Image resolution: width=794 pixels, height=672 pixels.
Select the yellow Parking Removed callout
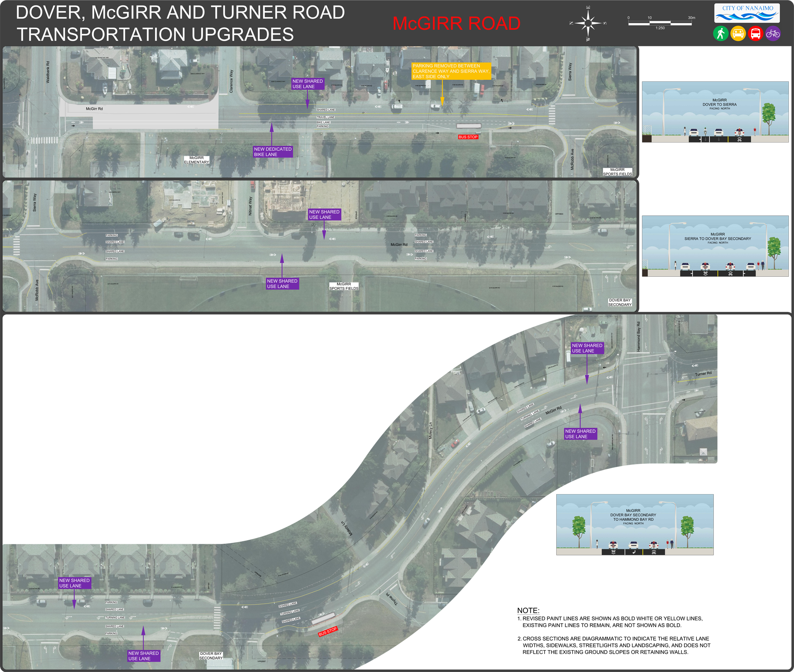[x=451, y=71]
